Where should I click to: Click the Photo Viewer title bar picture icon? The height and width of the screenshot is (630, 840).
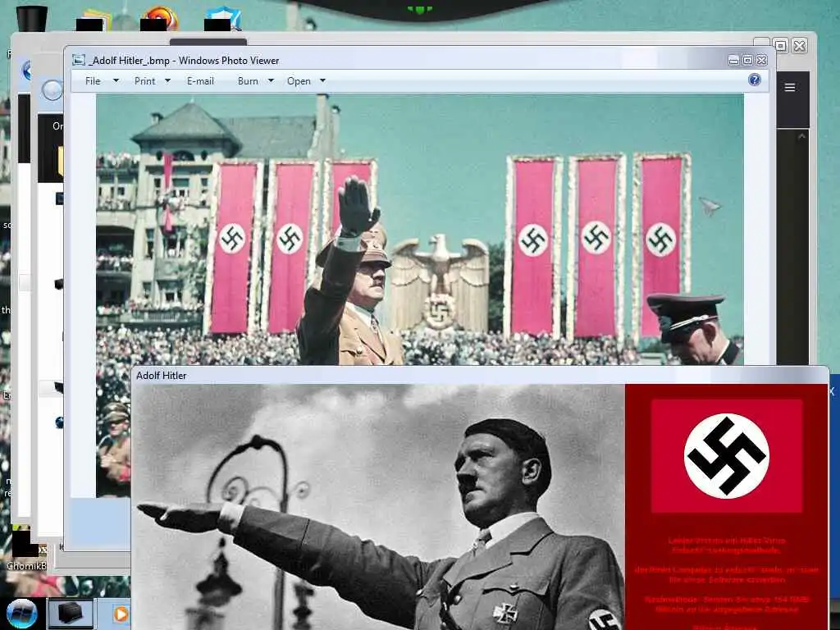pyautogui.click(x=79, y=60)
